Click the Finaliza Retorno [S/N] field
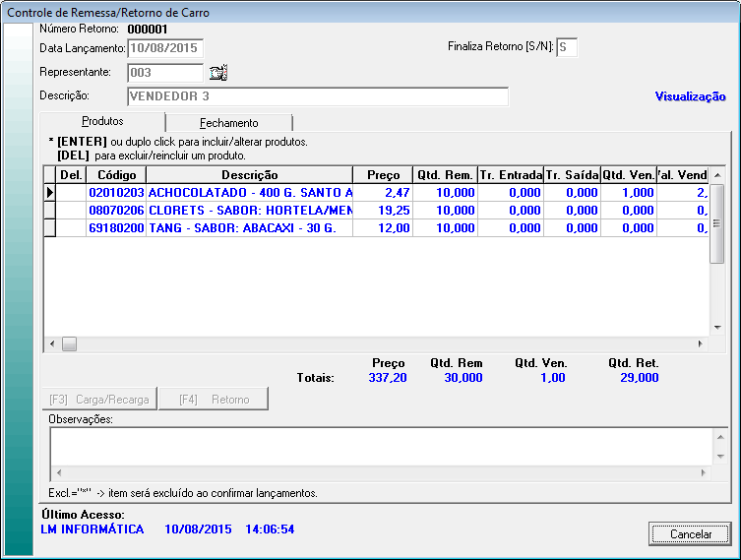 click(567, 47)
